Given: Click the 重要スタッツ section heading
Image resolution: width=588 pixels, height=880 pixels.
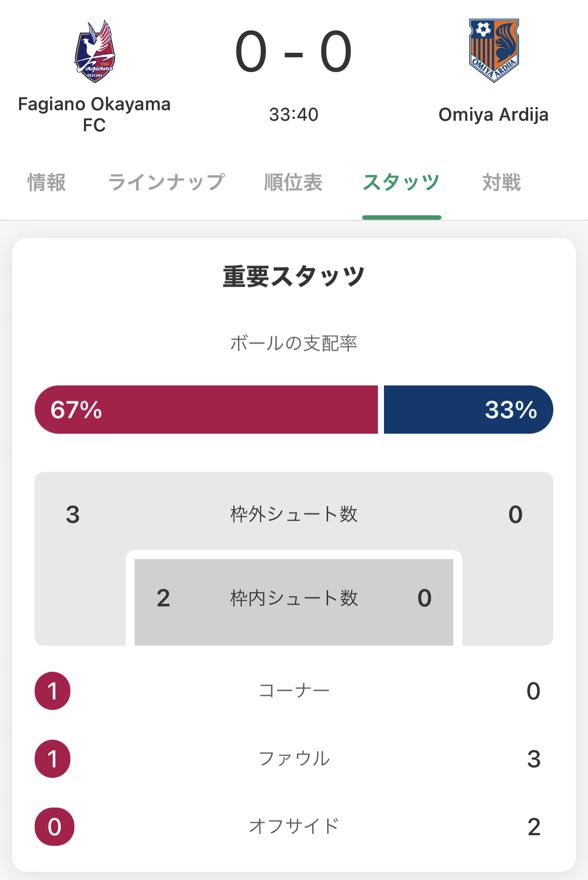Looking at the screenshot, I should [x=293, y=277].
